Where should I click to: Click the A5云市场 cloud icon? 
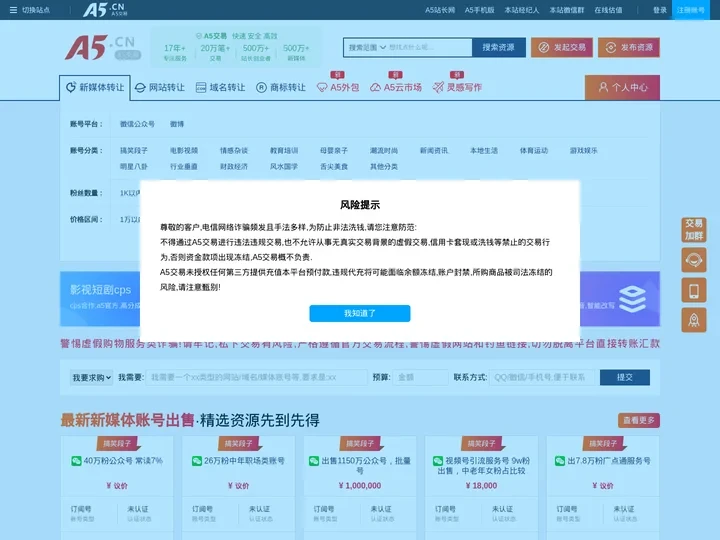pos(375,88)
